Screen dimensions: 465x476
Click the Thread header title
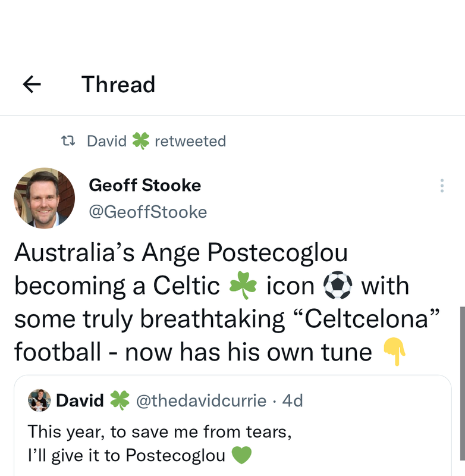[x=118, y=84]
